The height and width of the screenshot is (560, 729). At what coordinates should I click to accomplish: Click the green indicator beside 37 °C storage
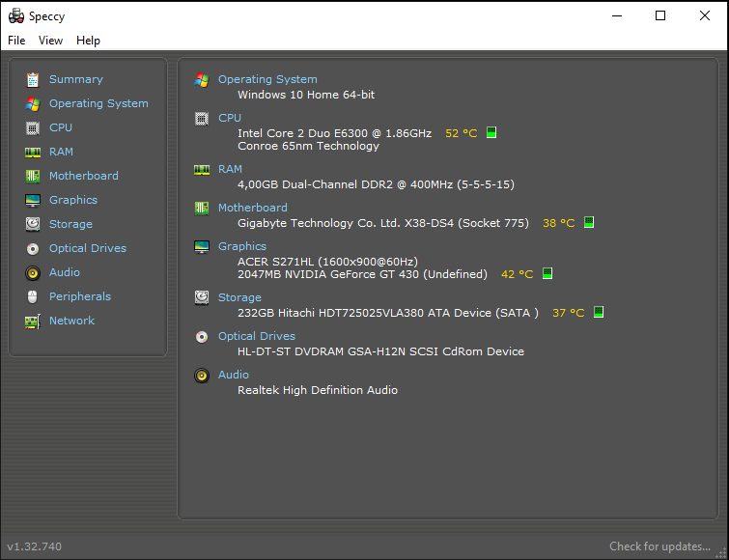pyautogui.click(x=599, y=312)
